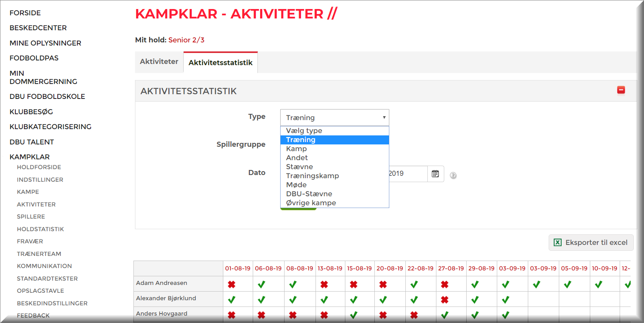Open the date picker calendar icon
The width and height of the screenshot is (644, 323).
(435, 174)
